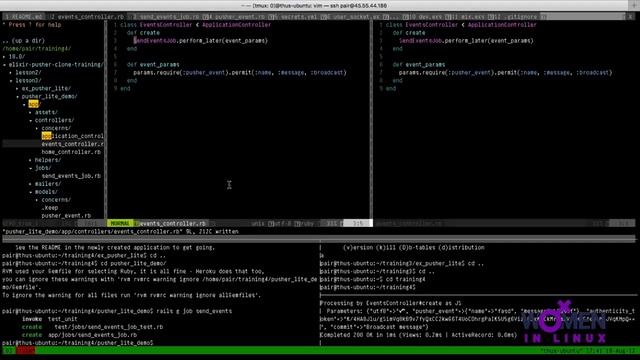Expand the concerns/ folder under controllers
640x360 pixels.
(x=53, y=128)
